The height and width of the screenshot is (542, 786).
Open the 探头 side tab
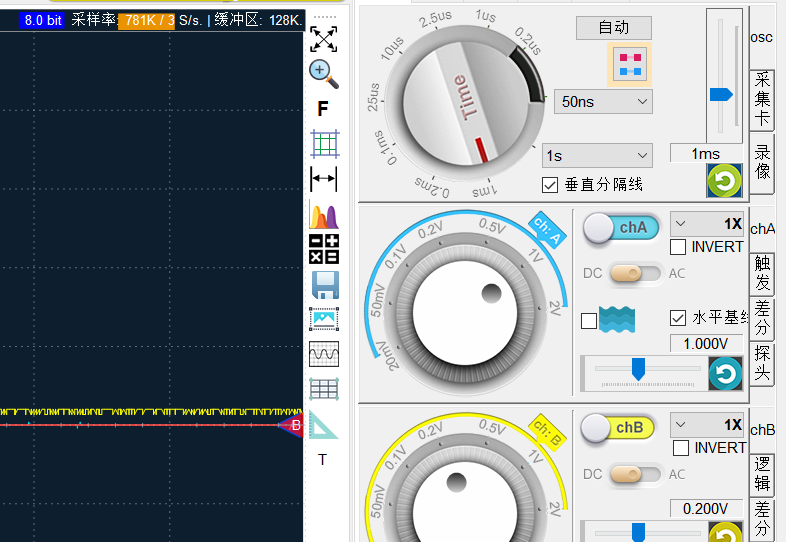[762, 363]
